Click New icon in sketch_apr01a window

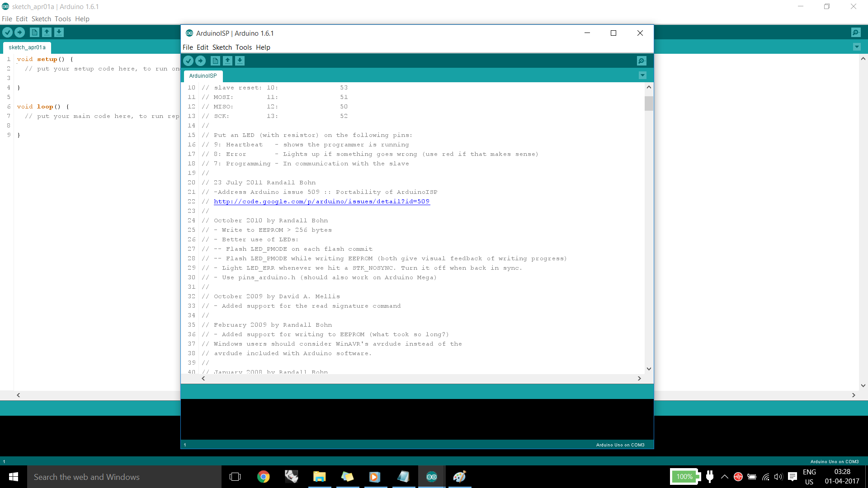[34, 33]
